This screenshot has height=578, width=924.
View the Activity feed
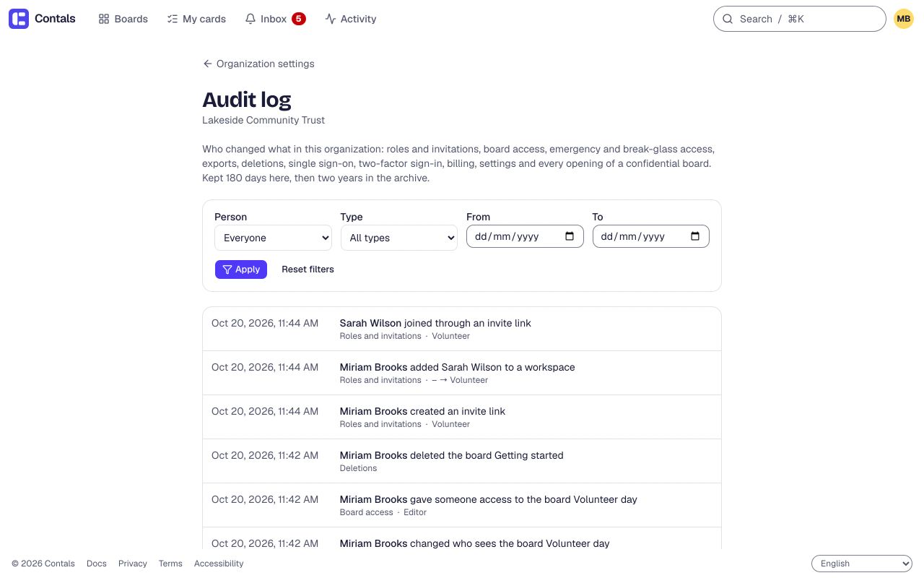pos(351,19)
